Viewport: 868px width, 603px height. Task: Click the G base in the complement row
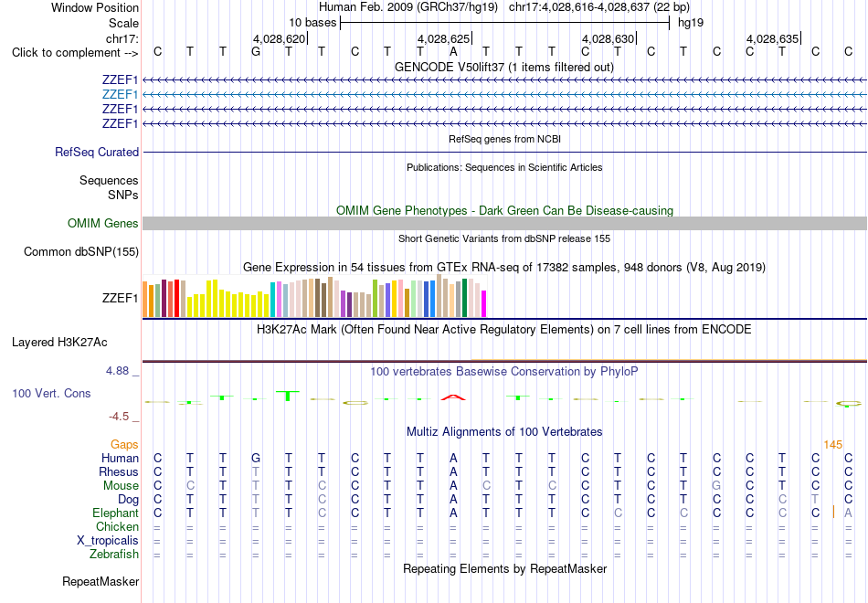coord(256,51)
